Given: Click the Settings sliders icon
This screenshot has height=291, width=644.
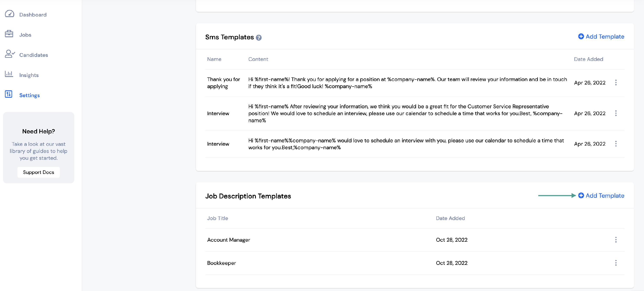Looking at the screenshot, I should 9,94.
